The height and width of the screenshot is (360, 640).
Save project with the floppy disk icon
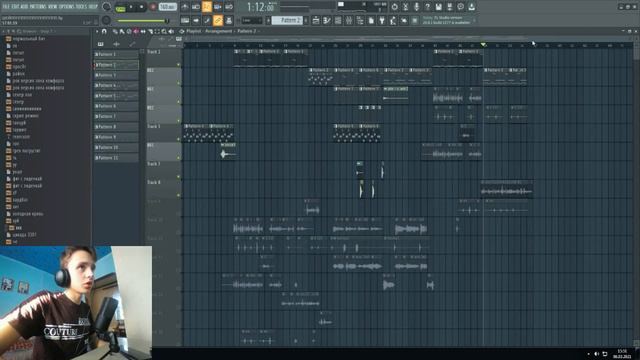[438, 7]
